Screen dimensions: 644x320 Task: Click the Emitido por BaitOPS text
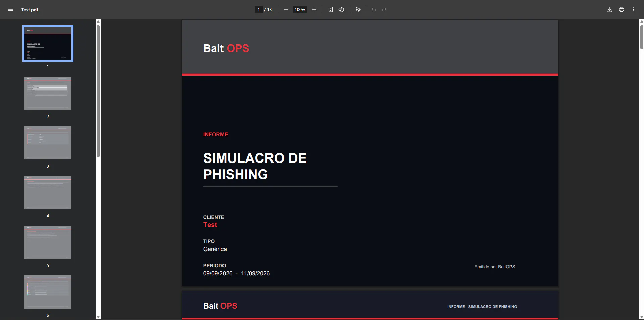pyautogui.click(x=495, y=267)
